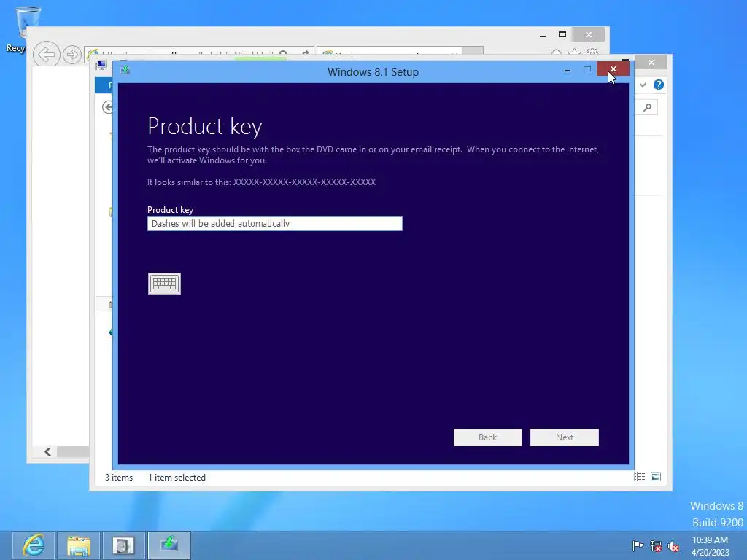Open the File tab in File Explorer
The width and height of the screenshot is (747, 560).
click(x=104, y=85)
